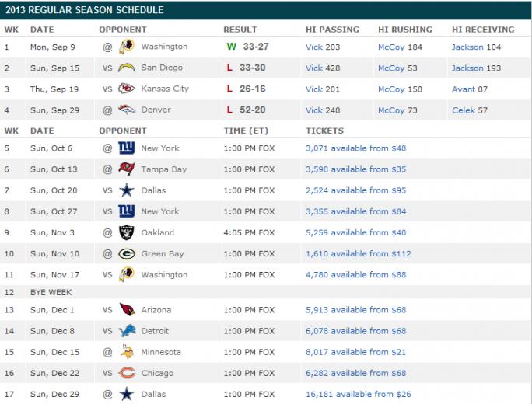532x404 pixels.
Task: Click Washington logo in week 1 row
Action: [x=127, y=47]
